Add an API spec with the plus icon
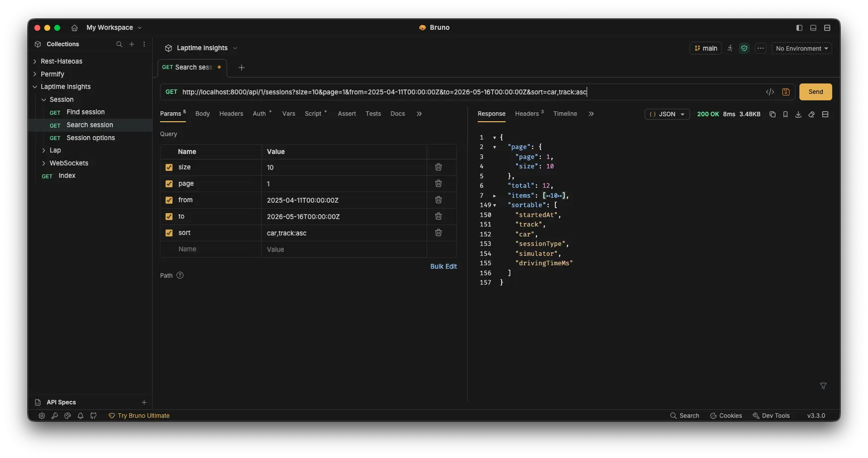The width and height of the screenshot is (868, 458). 144,402
